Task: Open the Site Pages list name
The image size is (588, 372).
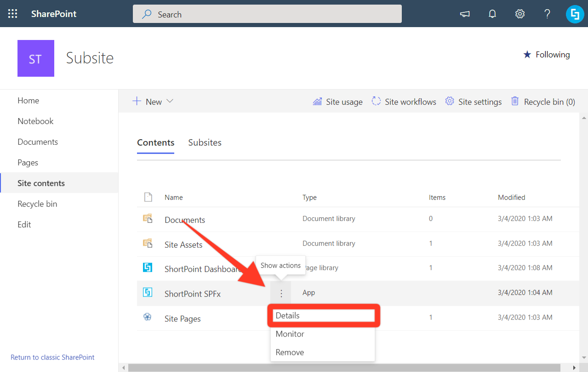Action: (183, 319)
